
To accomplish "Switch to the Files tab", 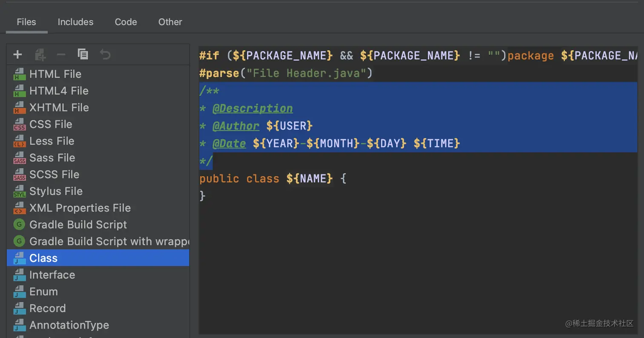I will point(26,22).
